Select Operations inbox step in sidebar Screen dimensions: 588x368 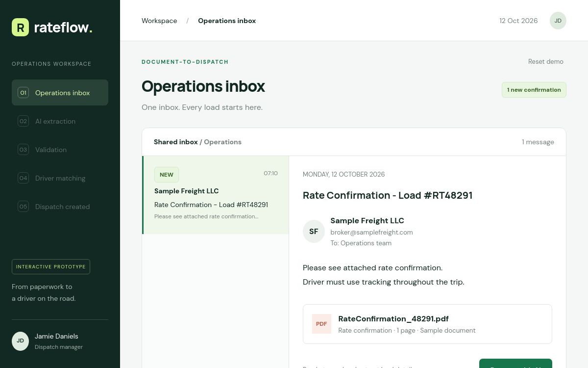pyautogui.click(x=60, y=93)
